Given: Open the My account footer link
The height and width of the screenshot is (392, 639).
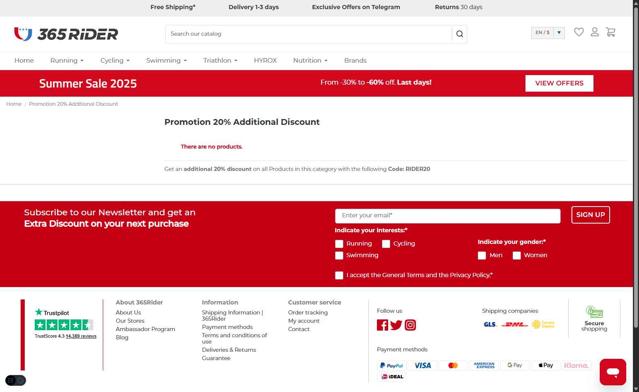Looking at the screenshot, I should pos(304,321).
